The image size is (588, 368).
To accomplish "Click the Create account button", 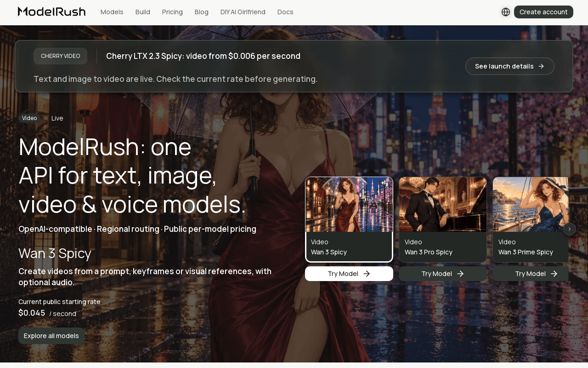I will pyautogui.click(x=543, y=12).
